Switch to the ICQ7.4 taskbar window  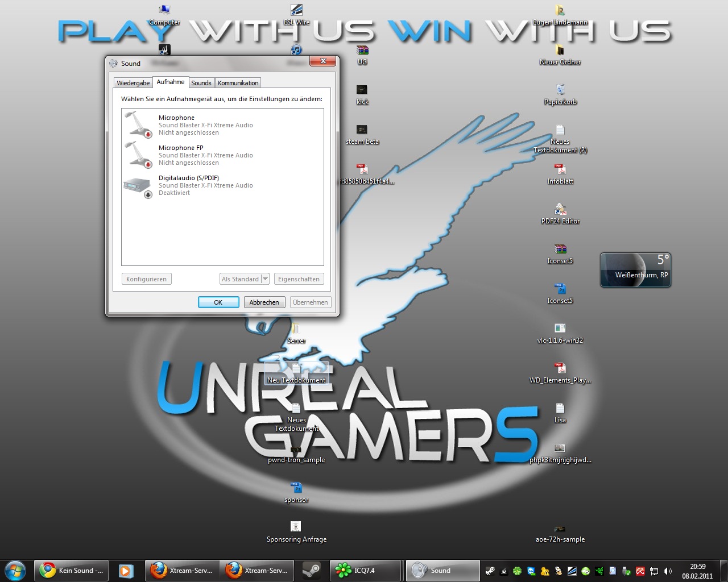pyautogui.click(x=366, y=571)
